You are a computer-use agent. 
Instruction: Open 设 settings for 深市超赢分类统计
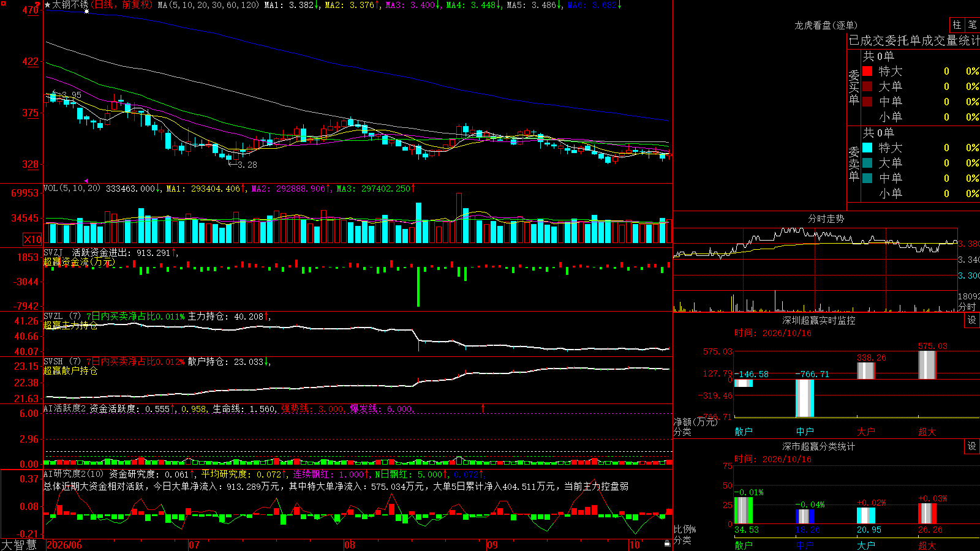(x=972, y=446)
